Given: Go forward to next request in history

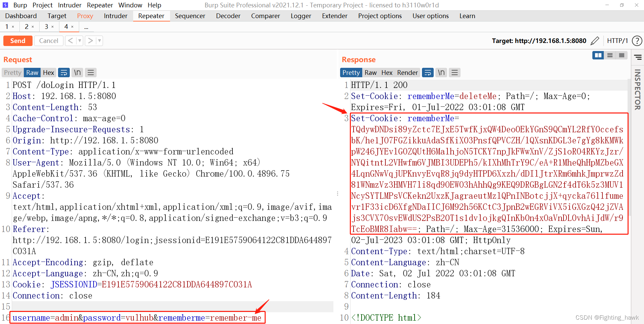Looking at the screenshot, I should [x=90, y=41].
